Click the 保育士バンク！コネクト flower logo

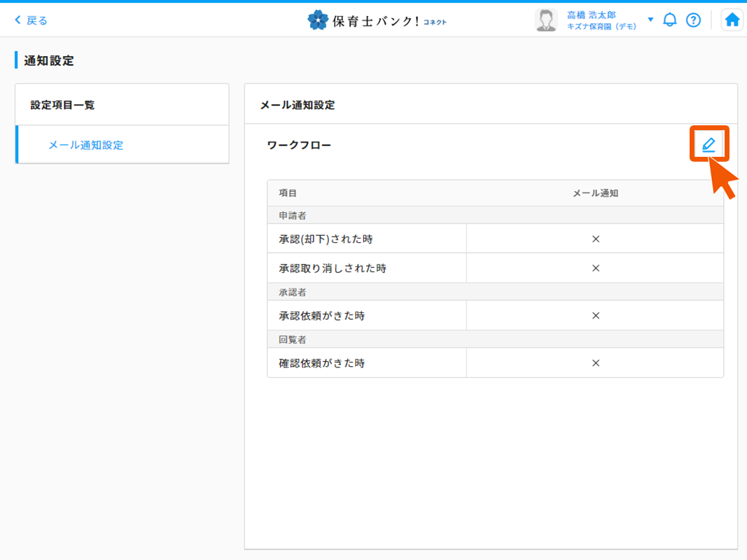pyautogui.click(x=318, y=20)
